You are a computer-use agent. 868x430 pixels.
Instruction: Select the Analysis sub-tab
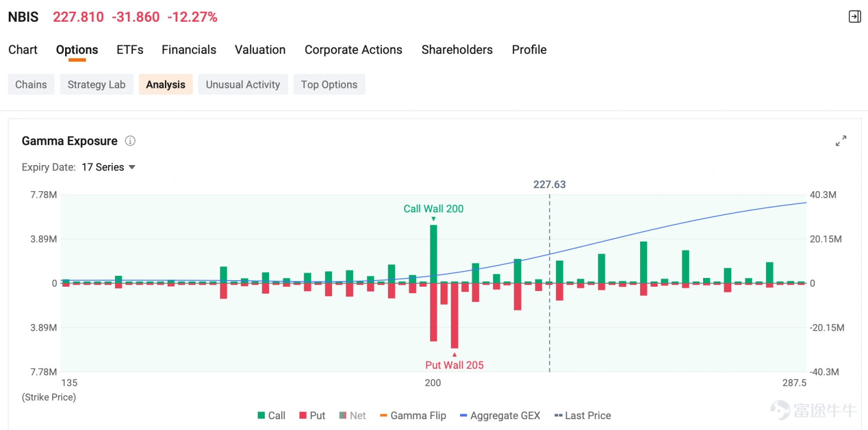coord(165,85)
